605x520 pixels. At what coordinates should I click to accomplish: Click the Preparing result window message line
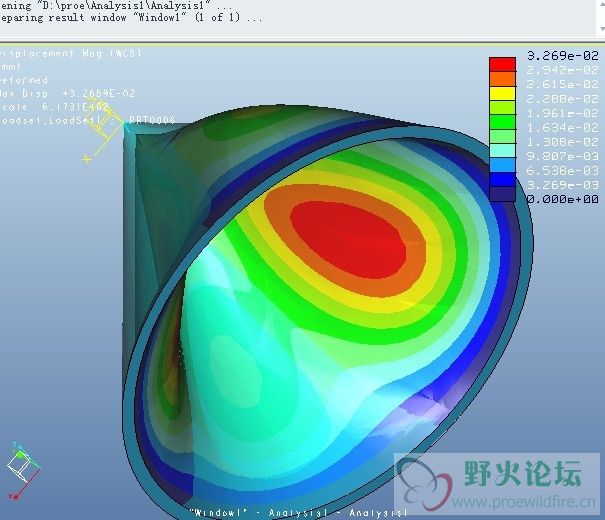coord(131,18)
